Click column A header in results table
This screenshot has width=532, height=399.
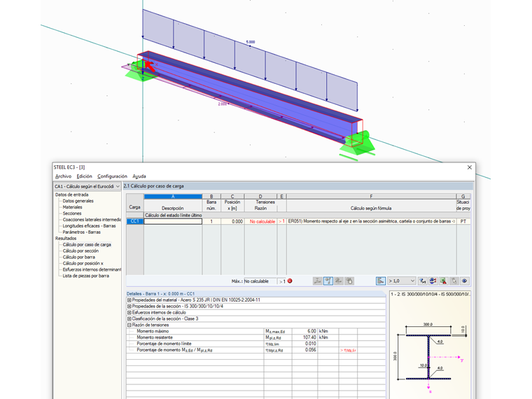173,197
